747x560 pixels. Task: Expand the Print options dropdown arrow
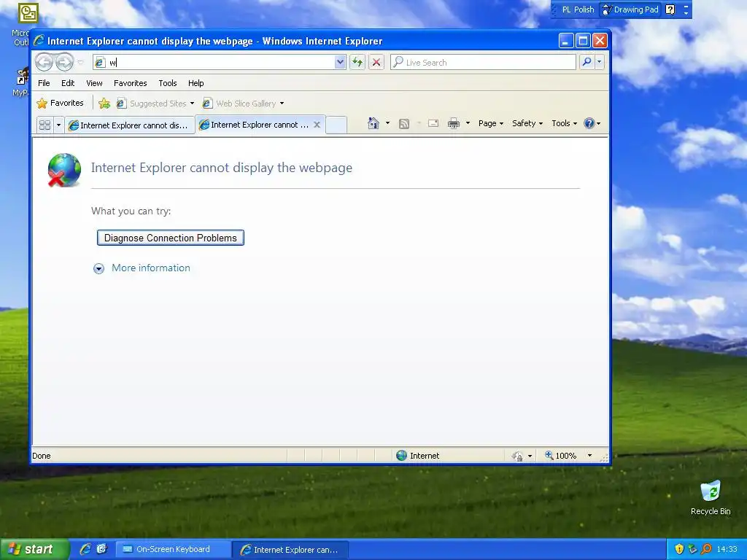(468, 123)
